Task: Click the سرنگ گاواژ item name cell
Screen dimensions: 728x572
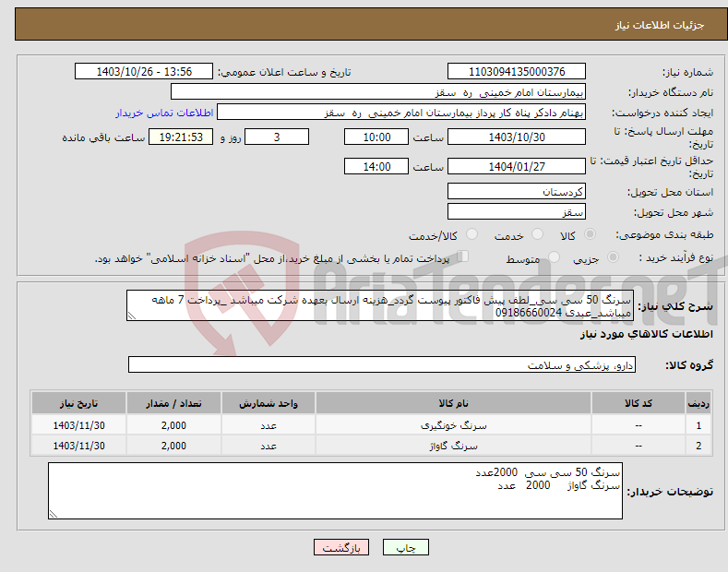Action: (x=453, y=446)
